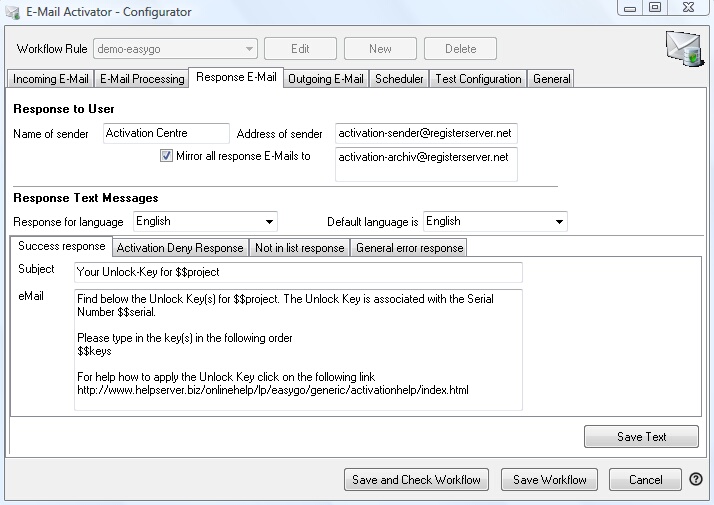Click the help question mark icon

(x=696, y=480)
